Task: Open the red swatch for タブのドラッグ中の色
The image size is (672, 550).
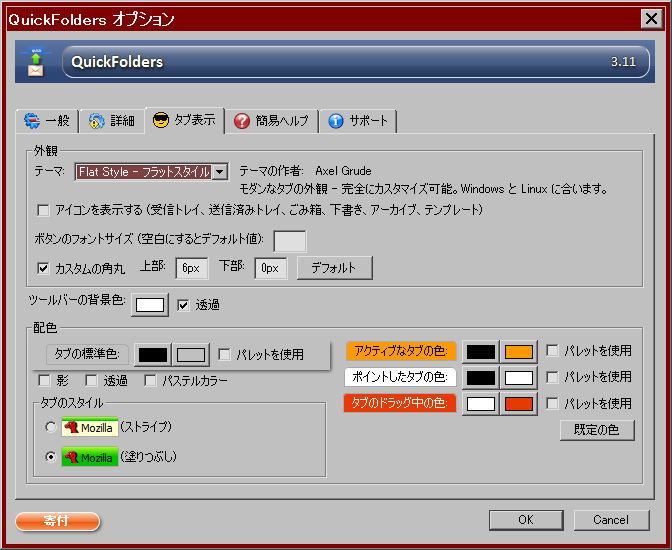Action: pyautogui.click(x=519, y=404)
